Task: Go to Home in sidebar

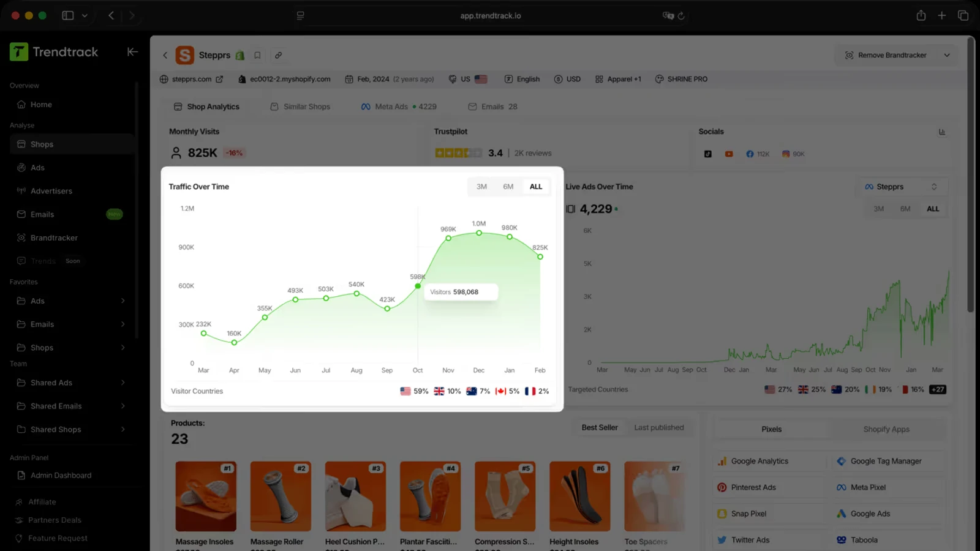Action: pos(72,105)
